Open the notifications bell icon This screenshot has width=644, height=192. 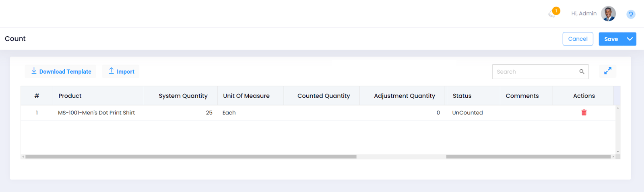click(552, 14)
